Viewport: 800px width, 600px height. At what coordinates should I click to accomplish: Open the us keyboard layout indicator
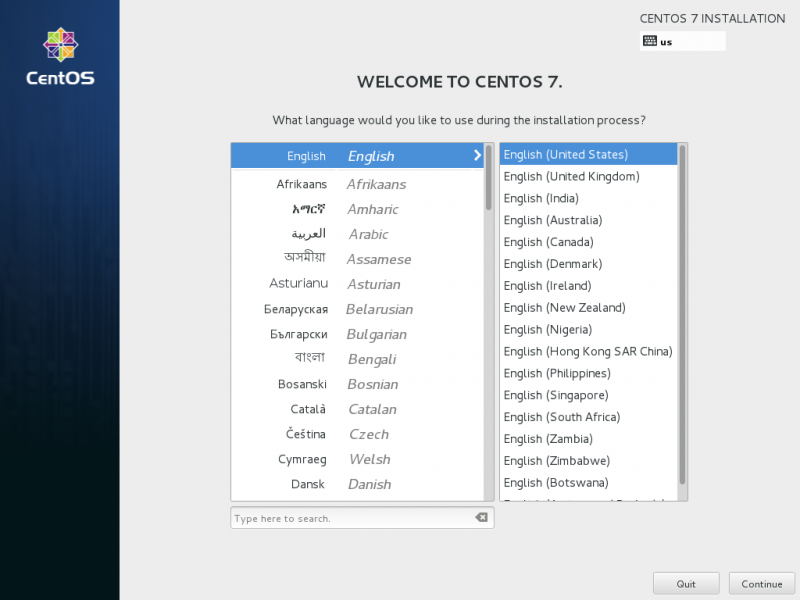[683, 41]
